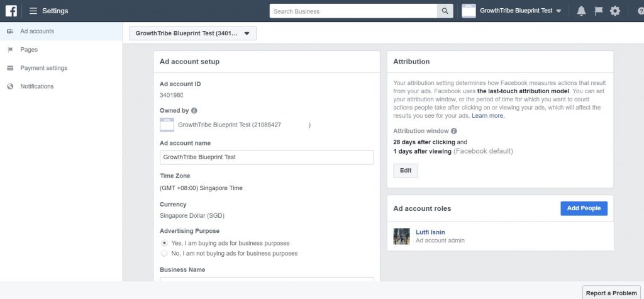Click the Payment settings card icon
644x299 pixels.
10,68
